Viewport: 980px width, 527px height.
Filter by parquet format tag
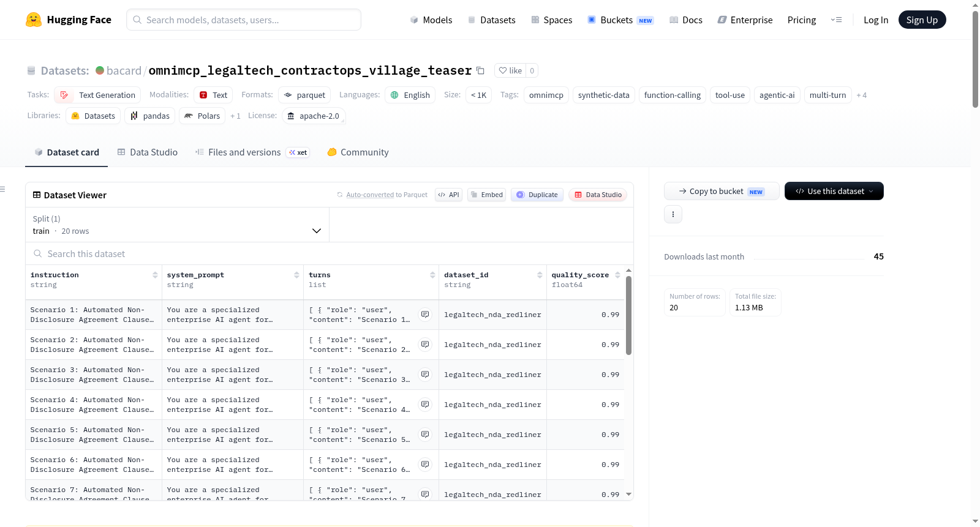[304, 95]
